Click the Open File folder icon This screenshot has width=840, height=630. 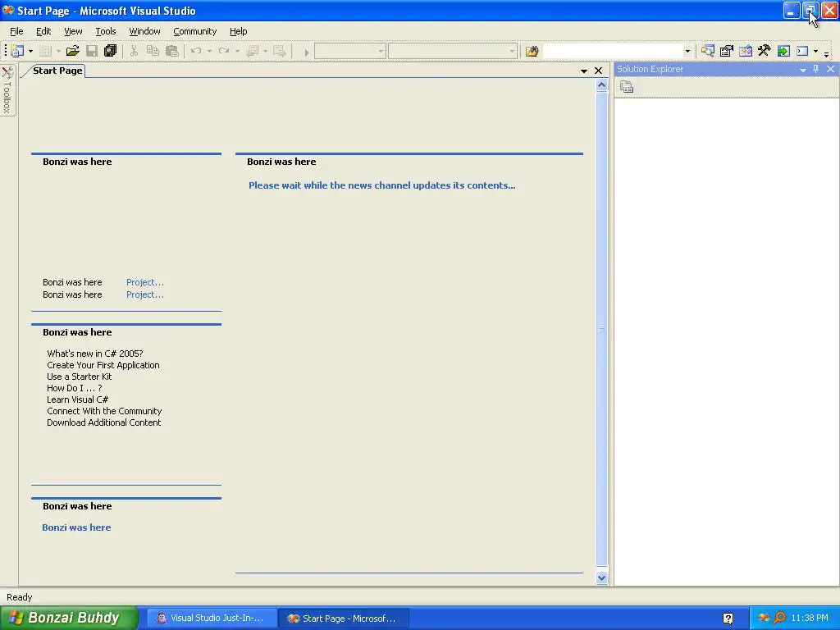tap(72, 51)
